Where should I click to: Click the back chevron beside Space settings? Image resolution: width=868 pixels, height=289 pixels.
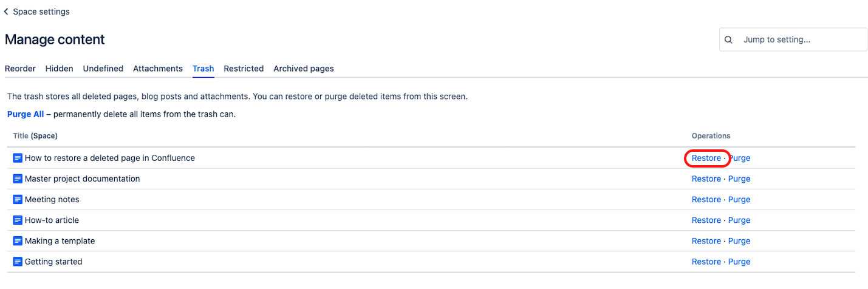(x=6, y=12)
